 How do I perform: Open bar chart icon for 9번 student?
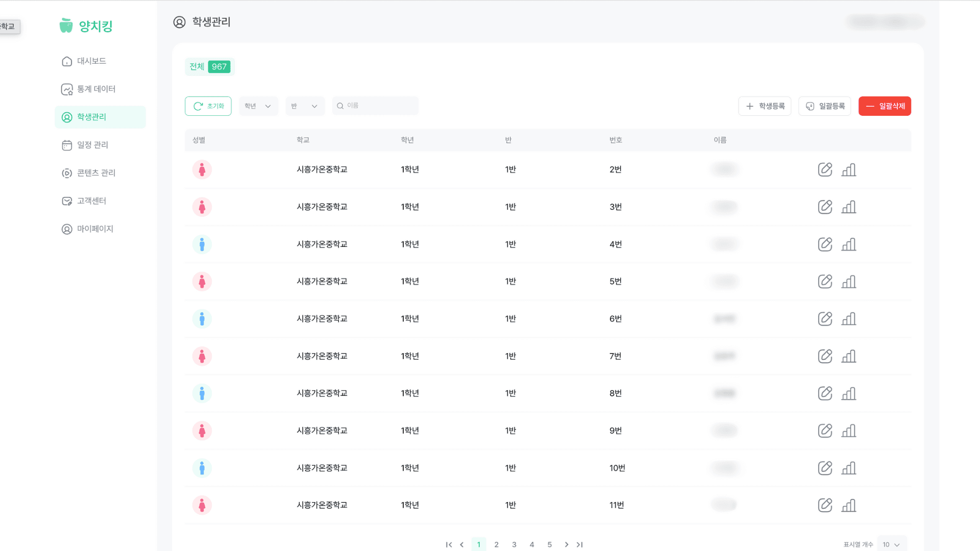848,431
